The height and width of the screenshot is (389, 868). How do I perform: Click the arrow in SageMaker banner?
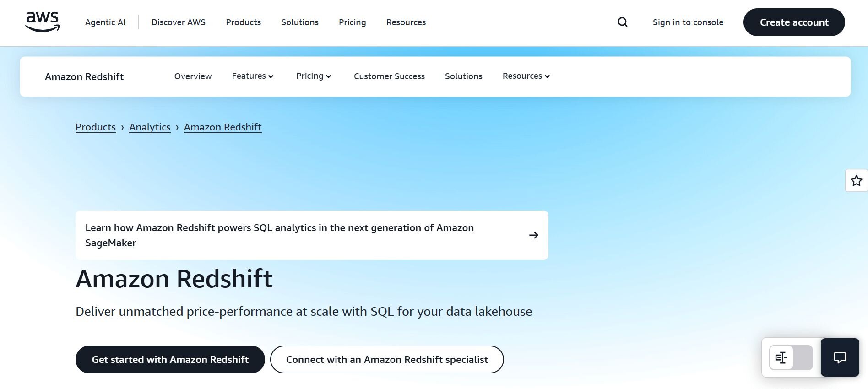[x=533, y=235]
